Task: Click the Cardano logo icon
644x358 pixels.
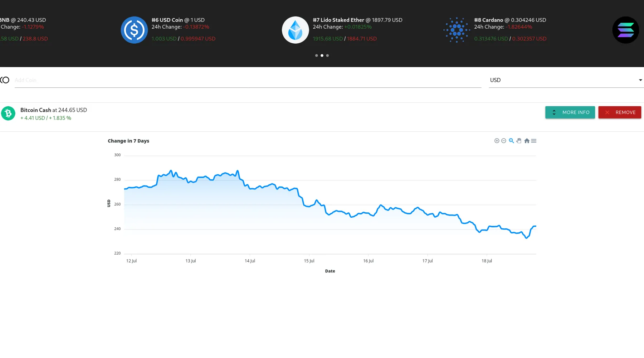Action: tap(457, 30)
